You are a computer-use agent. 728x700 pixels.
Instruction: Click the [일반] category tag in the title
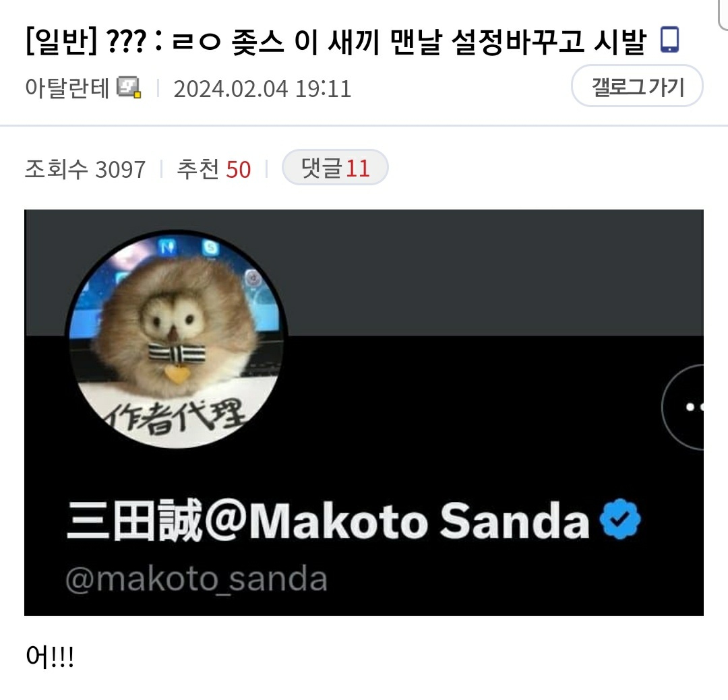62,41
